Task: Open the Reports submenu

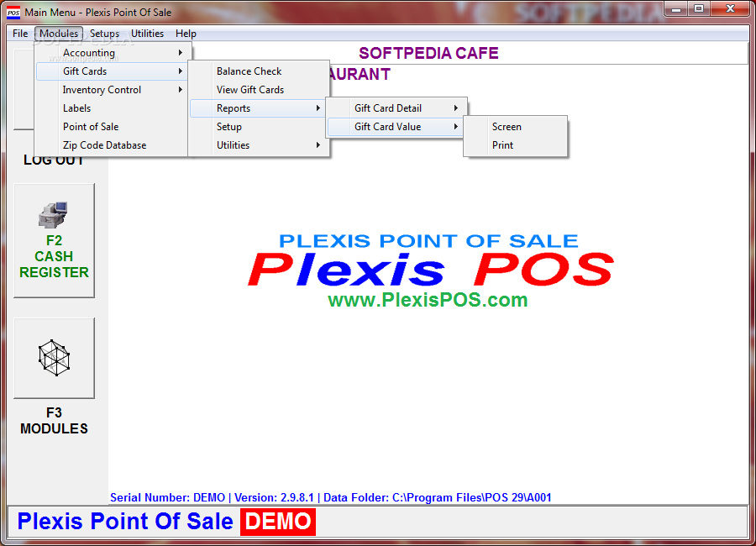Action: point(259,108)
